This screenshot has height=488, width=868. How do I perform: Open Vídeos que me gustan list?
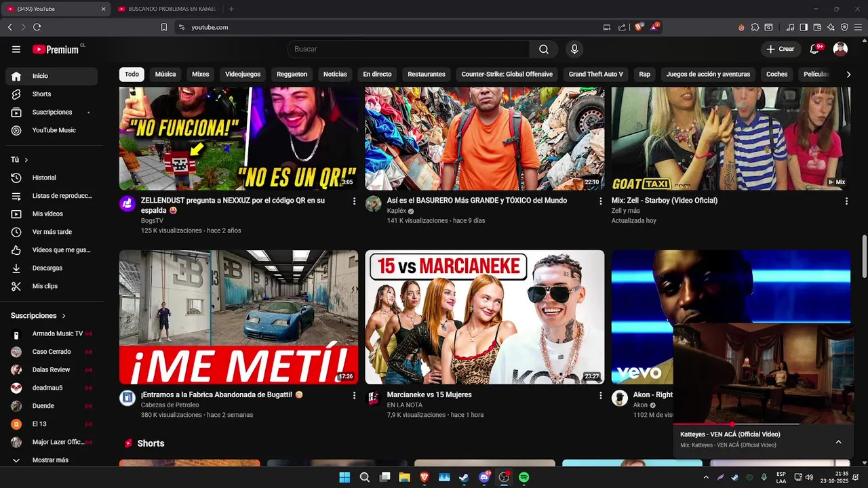click(52, 250)
